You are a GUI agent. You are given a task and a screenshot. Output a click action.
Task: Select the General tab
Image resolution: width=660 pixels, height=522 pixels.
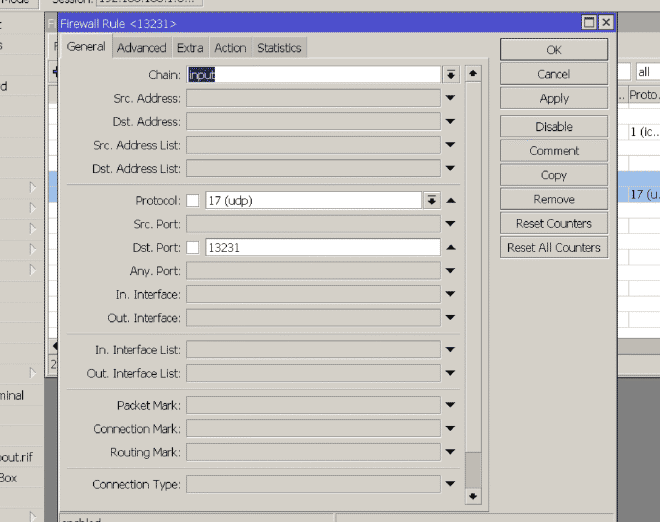86,46
